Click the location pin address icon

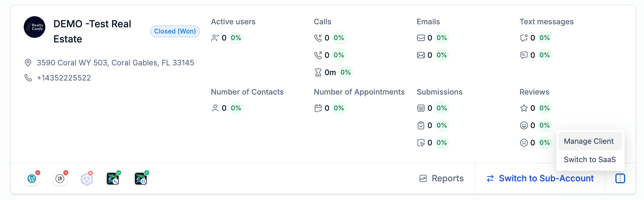28,63
